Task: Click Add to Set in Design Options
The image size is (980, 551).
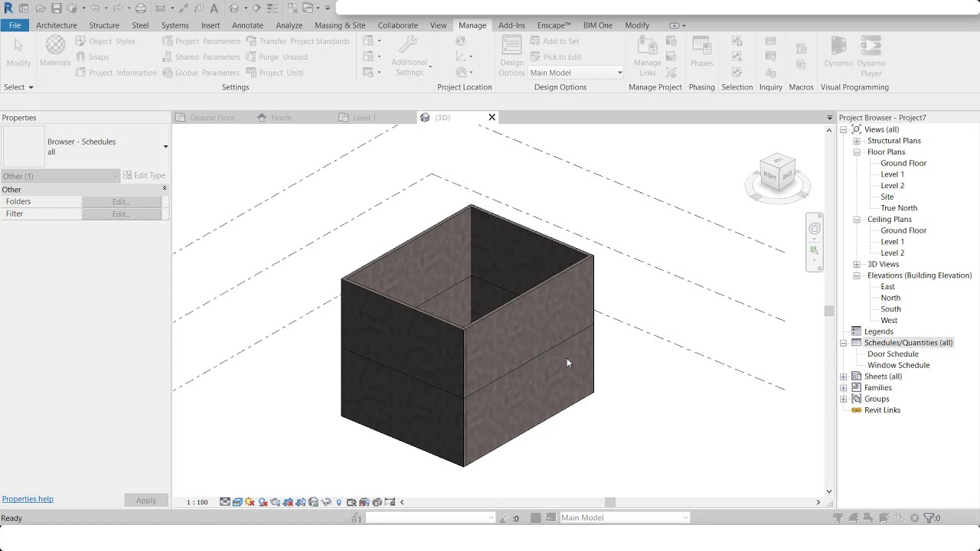Action: (555, 41)
